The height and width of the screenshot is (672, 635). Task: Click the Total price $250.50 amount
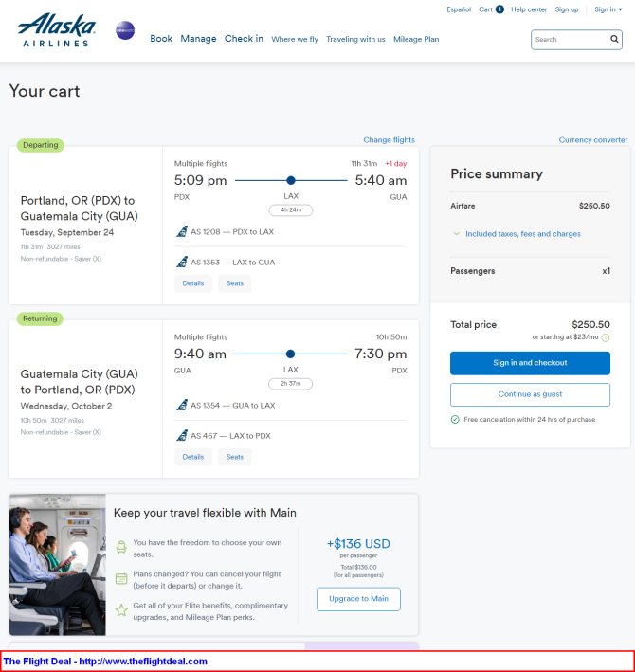pos(590,324)
